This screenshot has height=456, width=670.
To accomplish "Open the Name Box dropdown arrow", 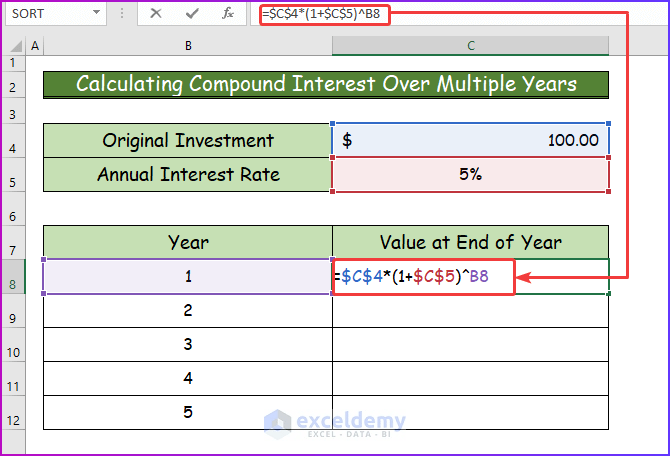I will click(x=97, y=12).
